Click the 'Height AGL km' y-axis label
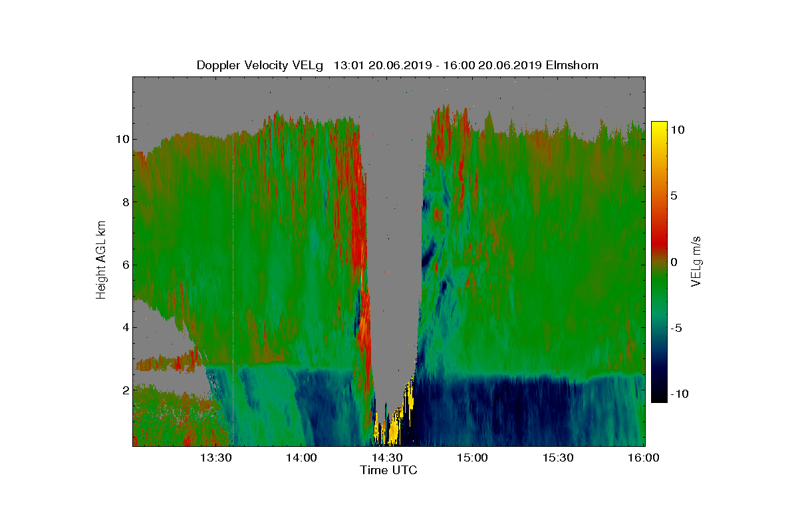 click(x=101, y=260)
